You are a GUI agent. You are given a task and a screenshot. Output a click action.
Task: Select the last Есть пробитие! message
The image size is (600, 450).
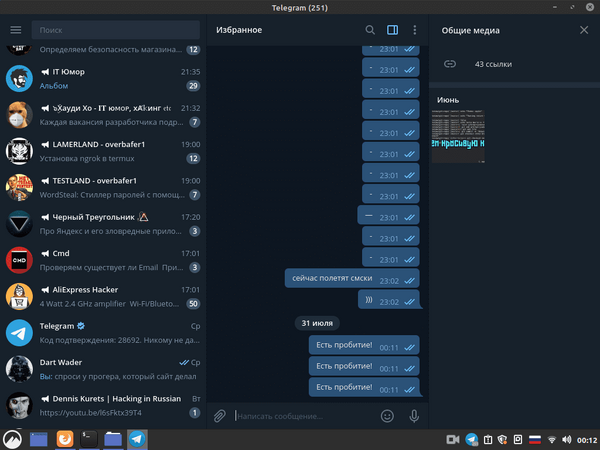coord(364,387)
